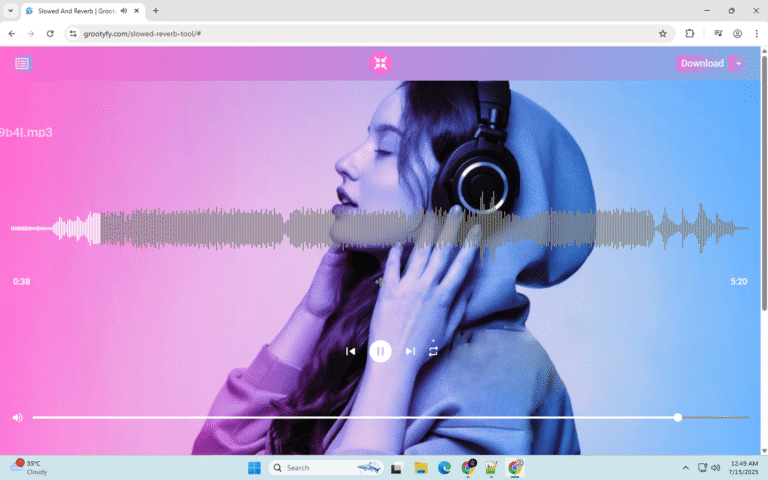The height and width of the screenshot is (480, 768).
Task: Open the Chrome extensions puzzle icon
Action: coord(689,33)
